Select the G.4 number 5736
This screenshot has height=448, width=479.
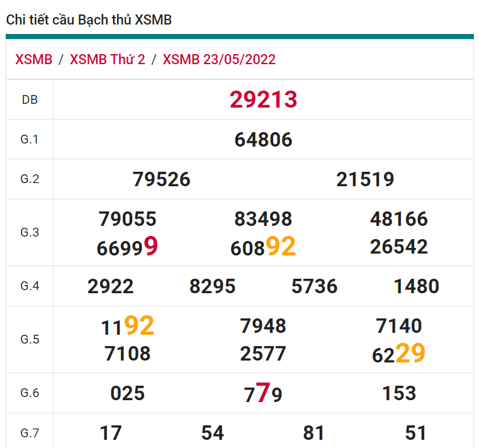point(314,286)
